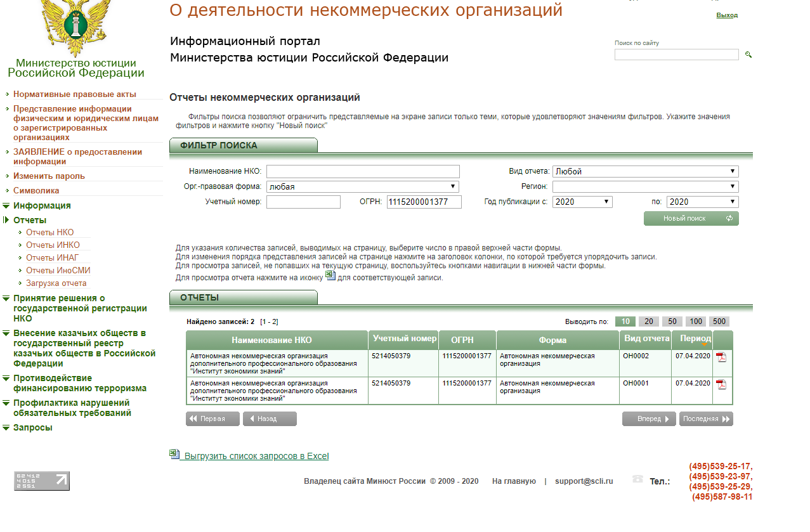The height and width of the screenshot is (532, 810).
Task: Focus the Учетный номер input field
Action: point(303,202)
